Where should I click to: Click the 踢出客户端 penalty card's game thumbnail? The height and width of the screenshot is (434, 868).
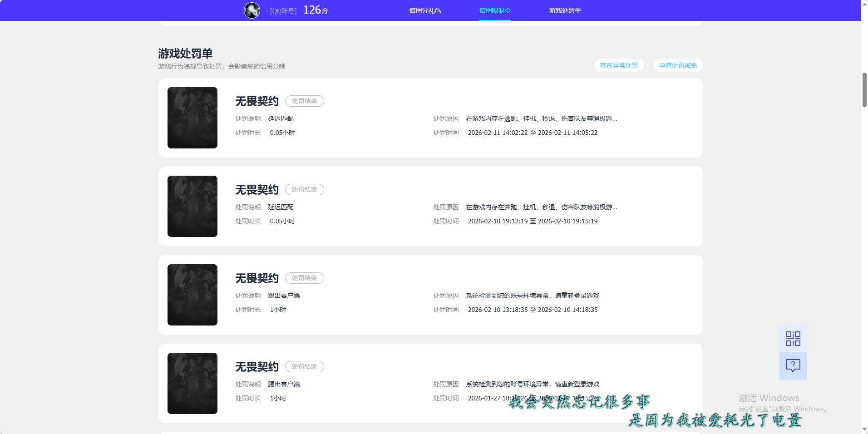pos(192,295)
